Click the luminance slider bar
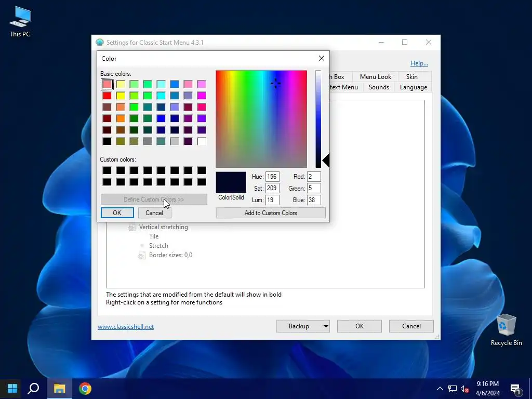Image resolution: width=532 pixels, height=399 pixels. (x=318, y=119)
